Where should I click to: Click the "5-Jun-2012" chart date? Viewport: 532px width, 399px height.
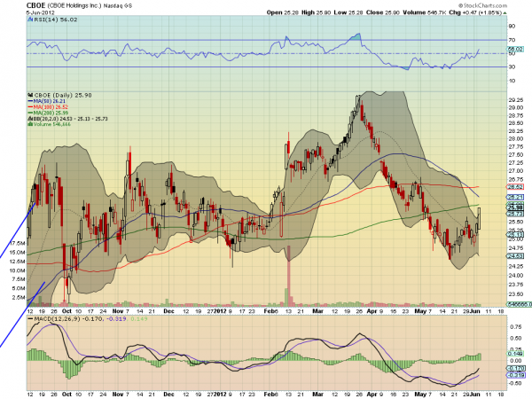(x=41, y=12)
